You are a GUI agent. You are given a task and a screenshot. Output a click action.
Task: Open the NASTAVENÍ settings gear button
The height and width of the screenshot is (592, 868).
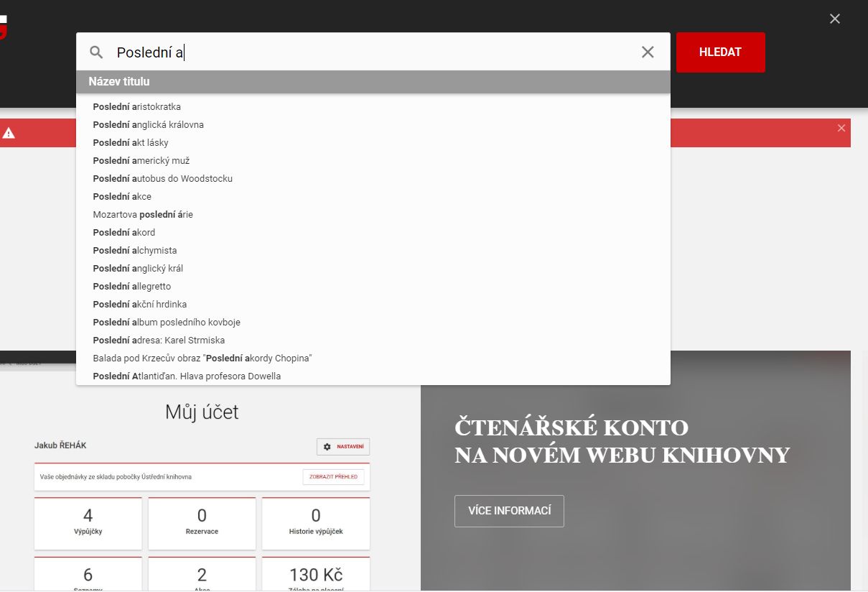343,447
